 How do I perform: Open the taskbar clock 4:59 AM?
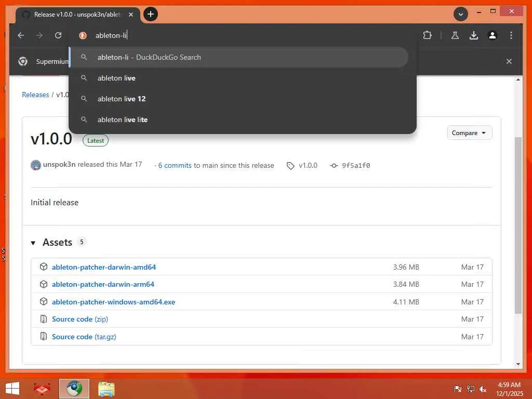[x=509, y=389]
